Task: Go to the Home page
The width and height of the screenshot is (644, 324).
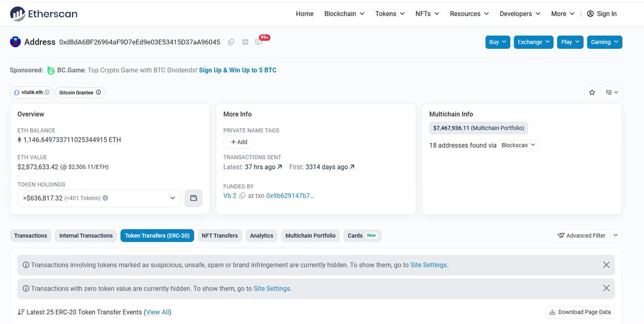Action: pos(305,13)
